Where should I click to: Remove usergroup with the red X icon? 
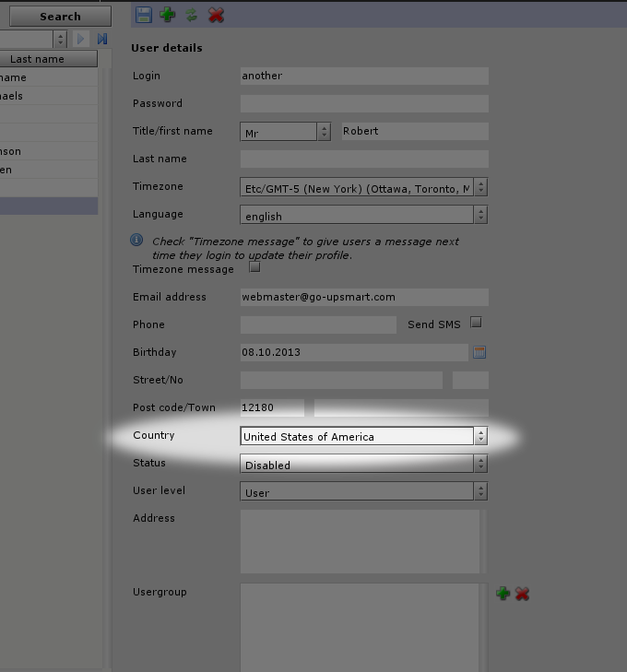click(522, 594)
